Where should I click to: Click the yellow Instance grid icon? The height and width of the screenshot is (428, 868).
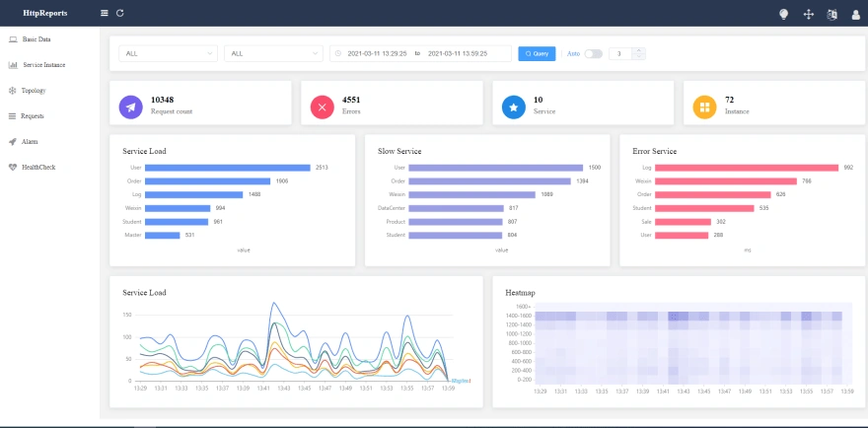pos(704,107)
